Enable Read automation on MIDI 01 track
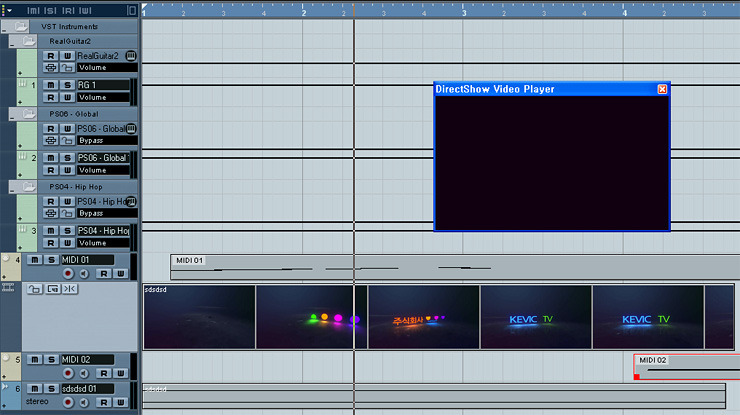The width and height of the screenshot is (740, 415). coord(103,273)
